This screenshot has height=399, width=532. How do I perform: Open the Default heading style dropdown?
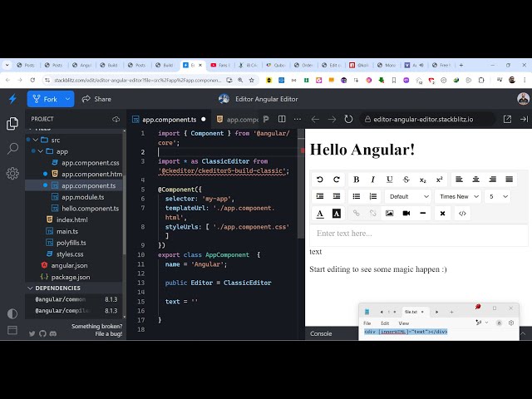click(408, 196)
